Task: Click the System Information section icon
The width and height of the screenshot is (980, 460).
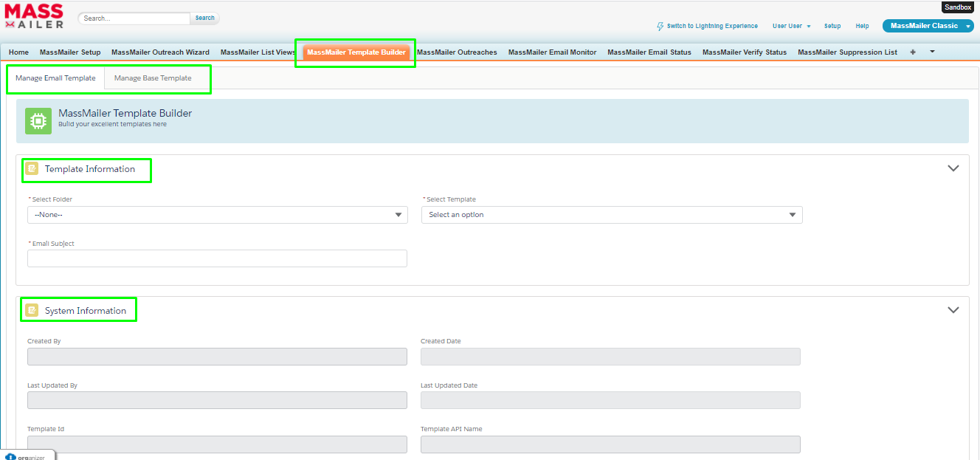Action: pos(32,309)
